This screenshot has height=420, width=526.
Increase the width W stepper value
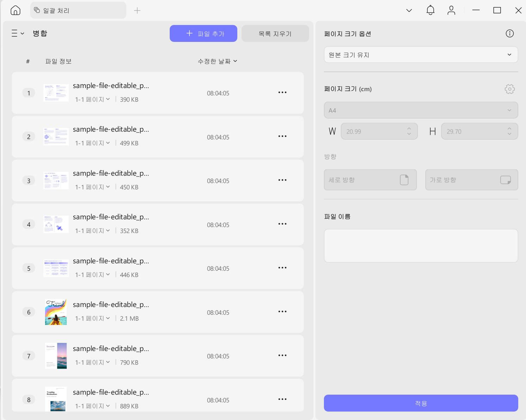pyautogui.click(x=409, y=128)
